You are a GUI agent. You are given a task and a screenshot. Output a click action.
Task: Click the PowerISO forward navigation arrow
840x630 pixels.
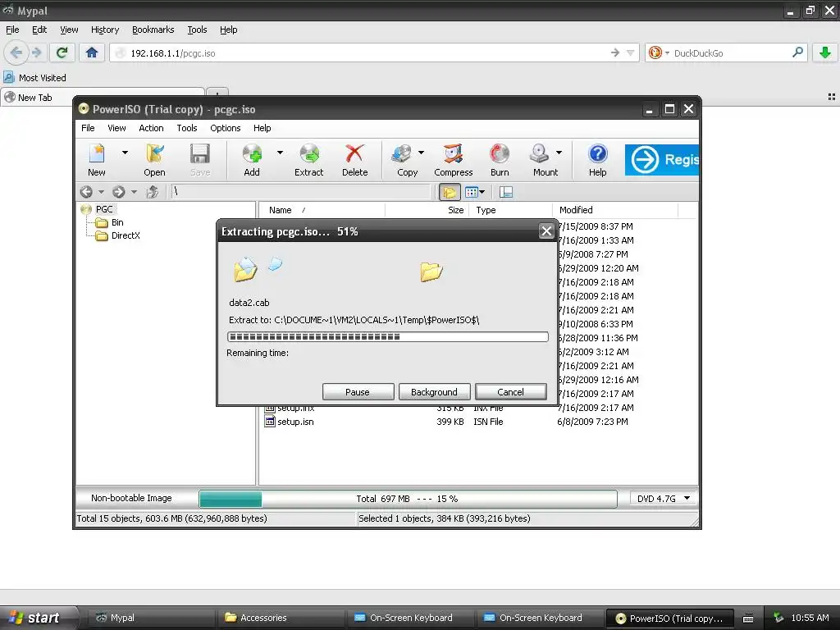click(x=119, y=192)
